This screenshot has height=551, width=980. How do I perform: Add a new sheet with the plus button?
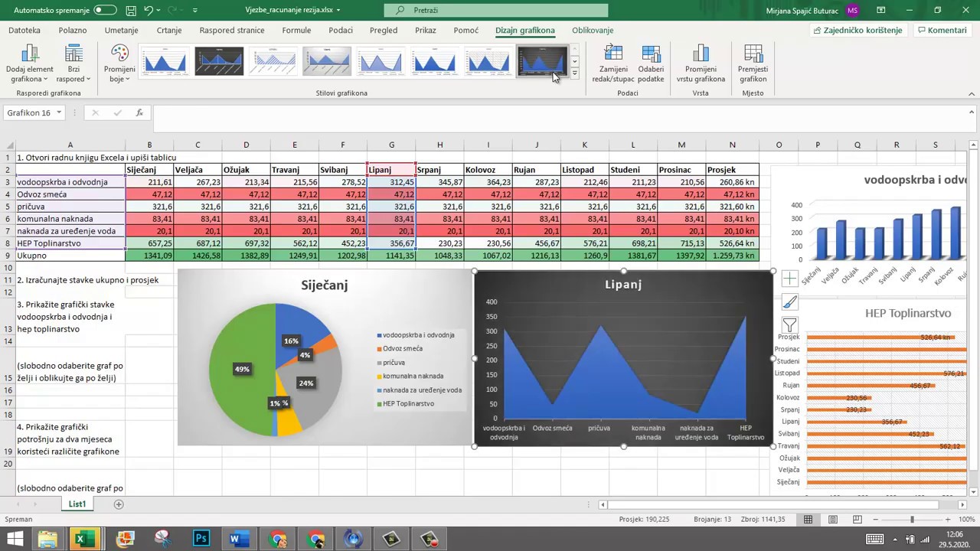pos(119,504)
